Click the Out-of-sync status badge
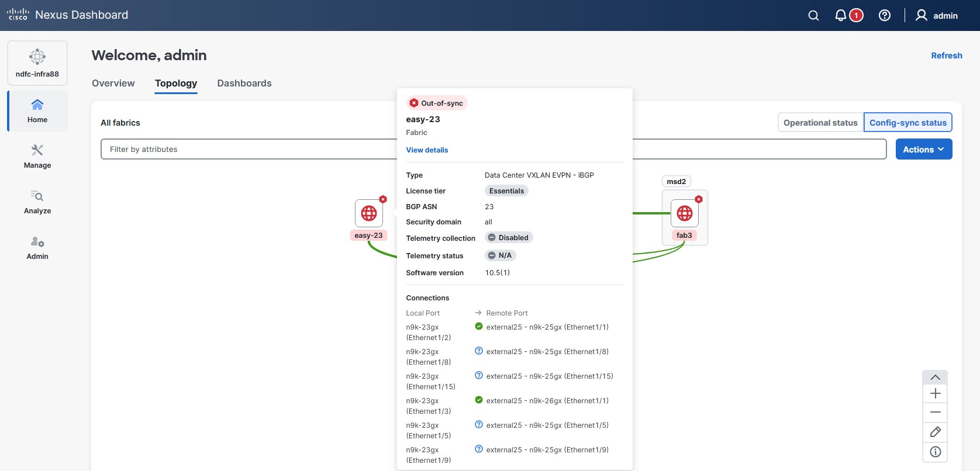 click(x=437, y=103)
